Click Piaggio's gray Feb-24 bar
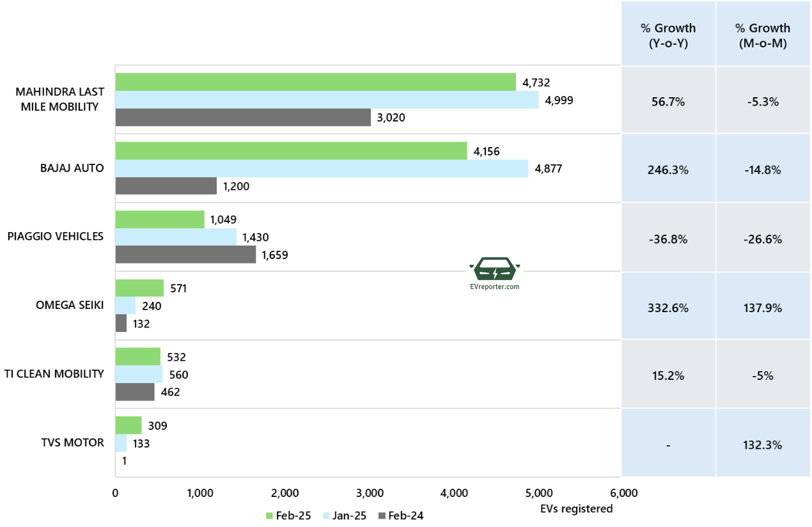 (185, 255)
